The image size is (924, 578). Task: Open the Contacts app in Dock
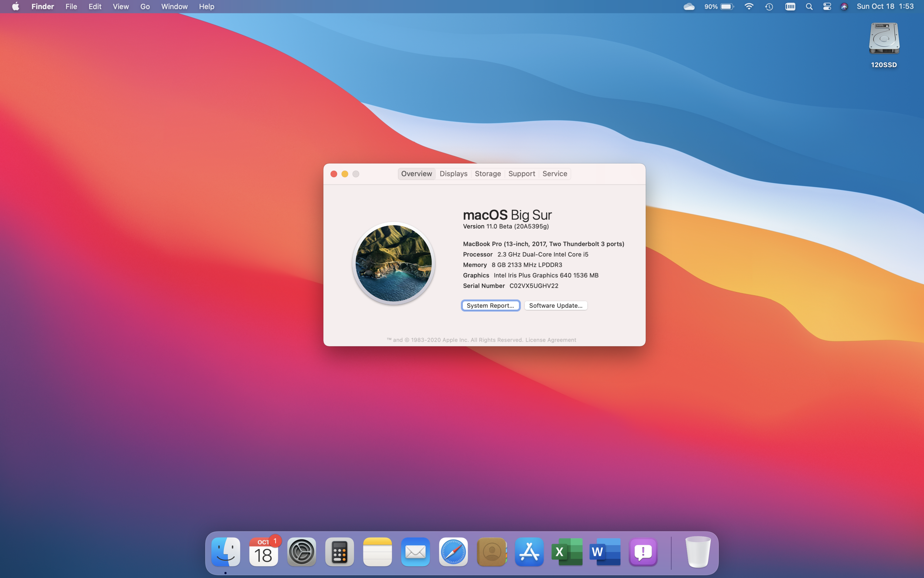tap(492, 552)
